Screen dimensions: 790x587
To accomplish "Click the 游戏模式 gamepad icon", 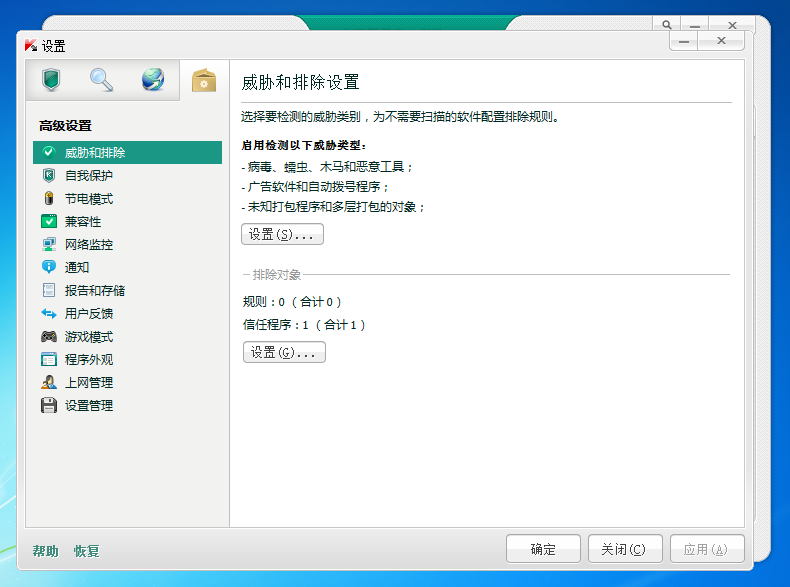I will [49, 336].
